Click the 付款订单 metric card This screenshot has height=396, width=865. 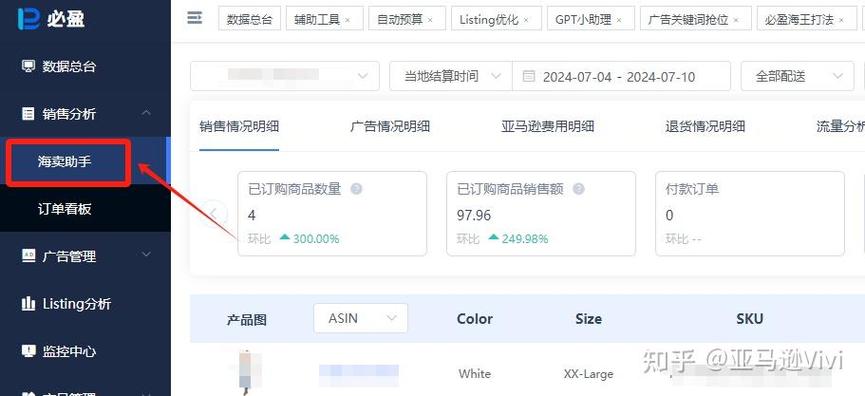click(750, 213)
